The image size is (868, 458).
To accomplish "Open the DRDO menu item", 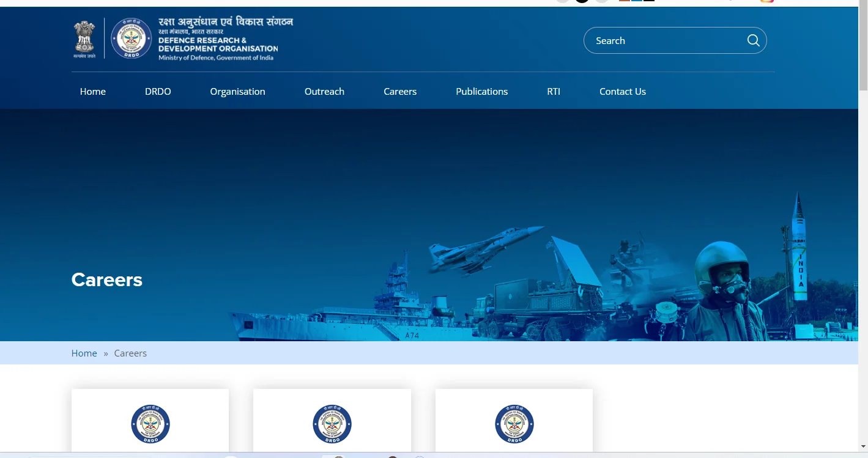I will pos(158,91).
